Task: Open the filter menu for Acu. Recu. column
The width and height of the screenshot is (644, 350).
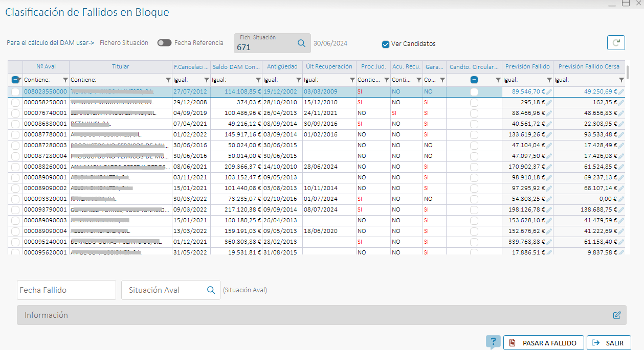Action: (419, 80)
